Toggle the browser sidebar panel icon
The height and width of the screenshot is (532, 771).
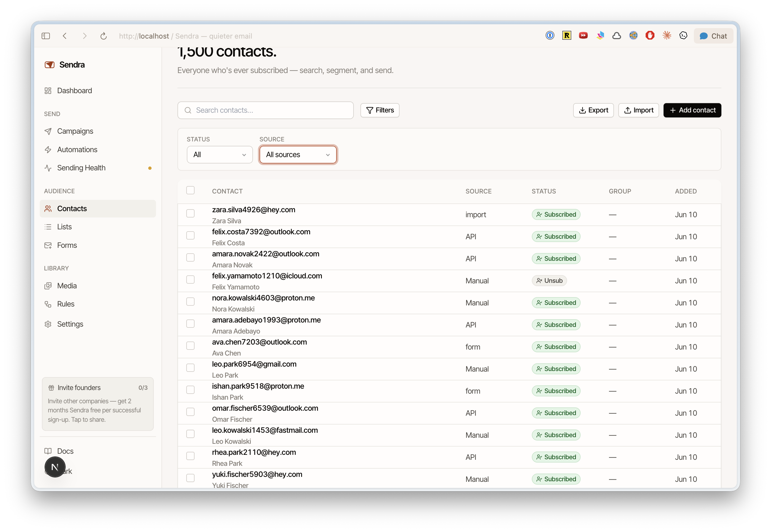click(x=46, y=36)
